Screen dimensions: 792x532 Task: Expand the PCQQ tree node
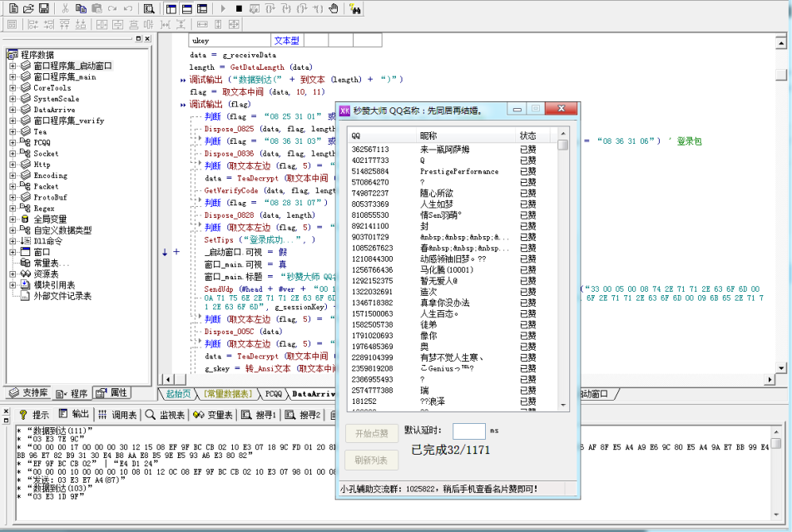(12, 142)
